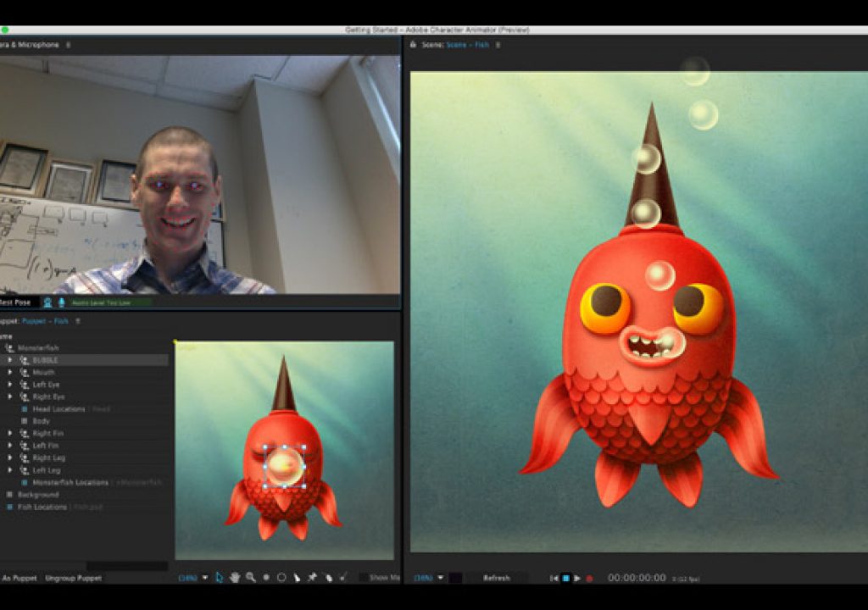Image resolution: width=868 pixels, height=610 pixels.
Task: Switch to the Camera & Microphone panel tab
Action: (x=29, y=45)
